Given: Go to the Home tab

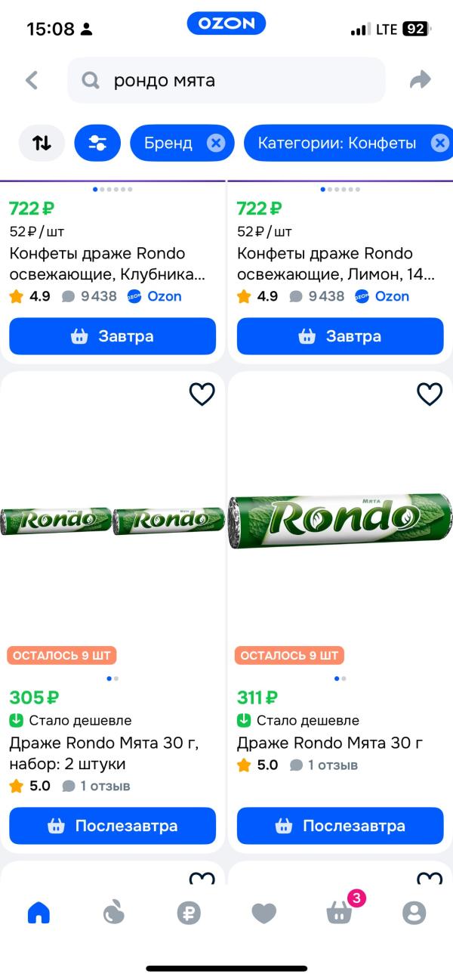Looking at the screenshot, I should (x=39, y=913).
